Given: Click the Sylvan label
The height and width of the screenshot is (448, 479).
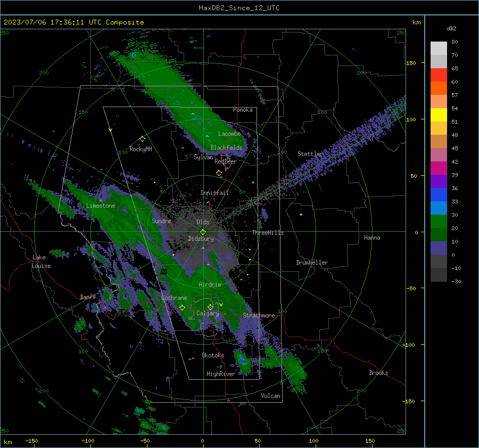Looking at the screenshot, I should [203, 157].
